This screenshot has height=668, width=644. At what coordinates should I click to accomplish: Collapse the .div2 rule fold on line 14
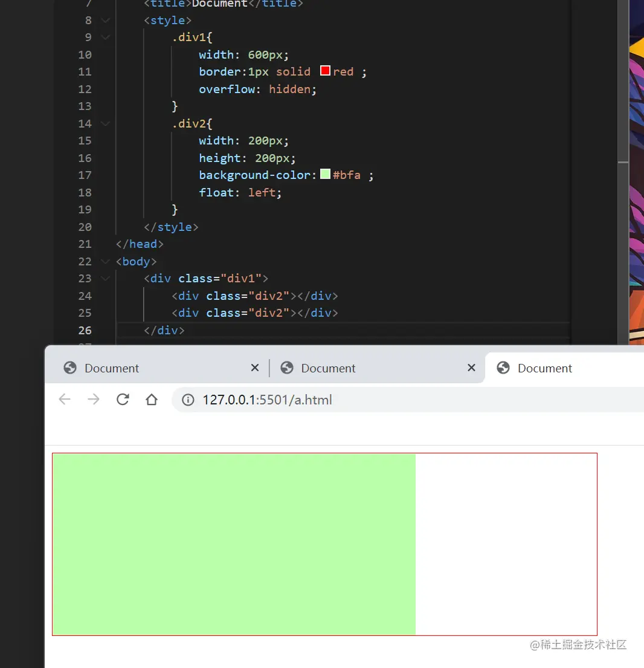[106, 124]
